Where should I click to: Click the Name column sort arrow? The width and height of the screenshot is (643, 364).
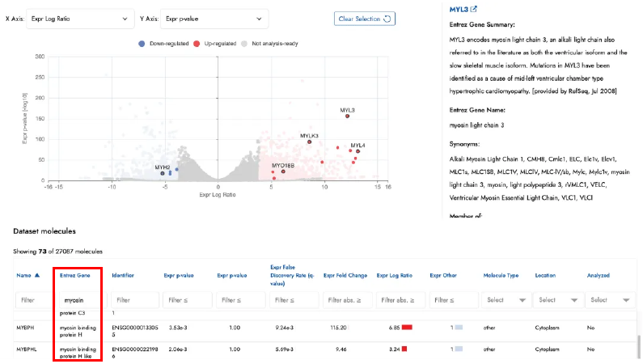click(38, 275)
